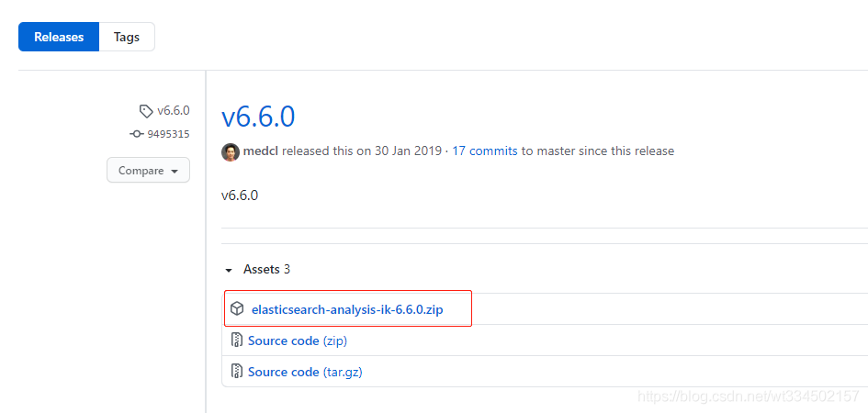
Task: Collapse the Assets section triangle
Action: click(x=229, y=270)
